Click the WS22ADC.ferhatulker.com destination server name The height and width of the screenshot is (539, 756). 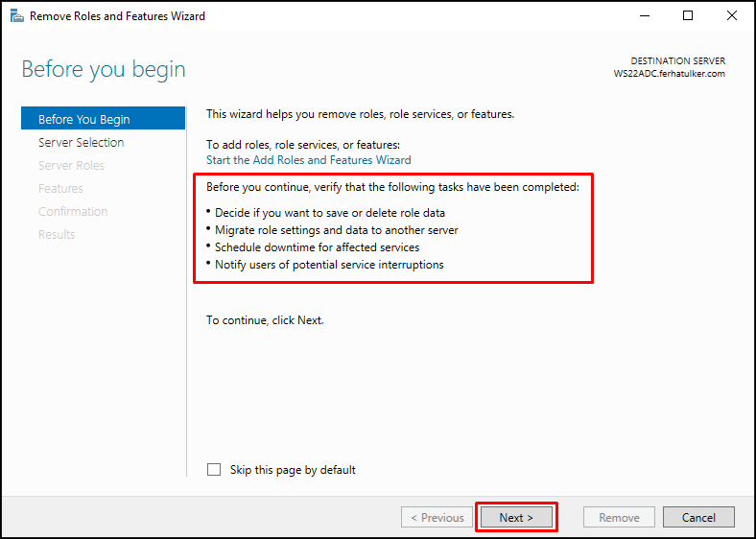click(670, 74)
